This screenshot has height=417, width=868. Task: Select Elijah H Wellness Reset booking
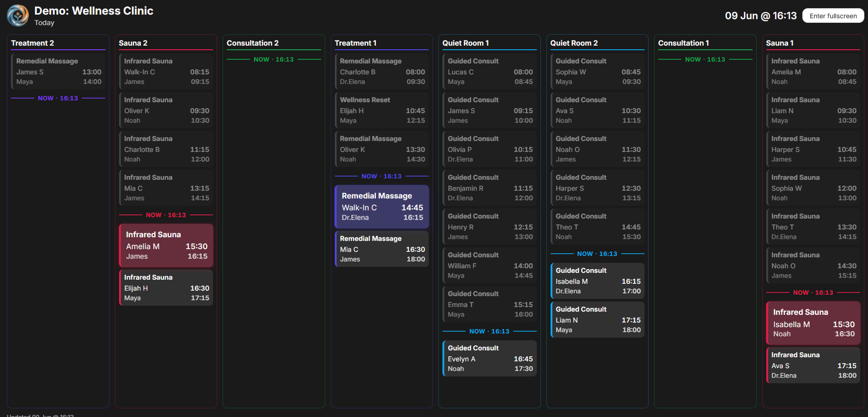point(382,110)
